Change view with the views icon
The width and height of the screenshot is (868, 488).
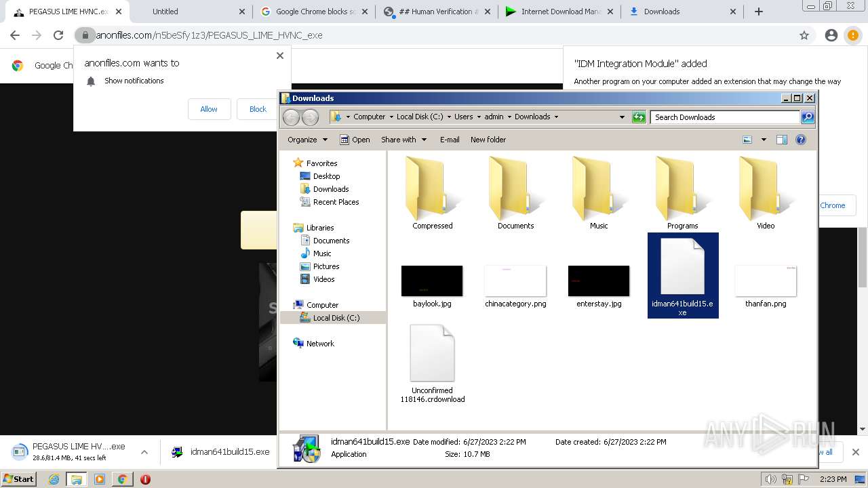pos(747,140)
